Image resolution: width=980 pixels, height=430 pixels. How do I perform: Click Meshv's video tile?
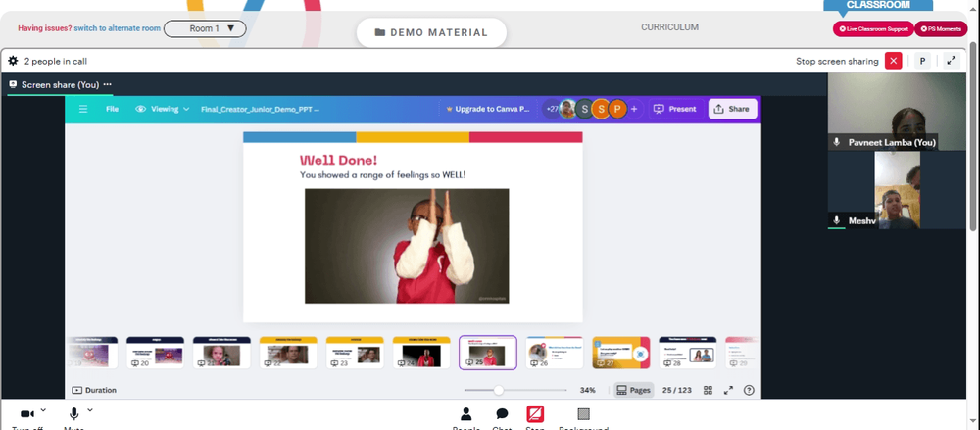[x=897, y=190]
